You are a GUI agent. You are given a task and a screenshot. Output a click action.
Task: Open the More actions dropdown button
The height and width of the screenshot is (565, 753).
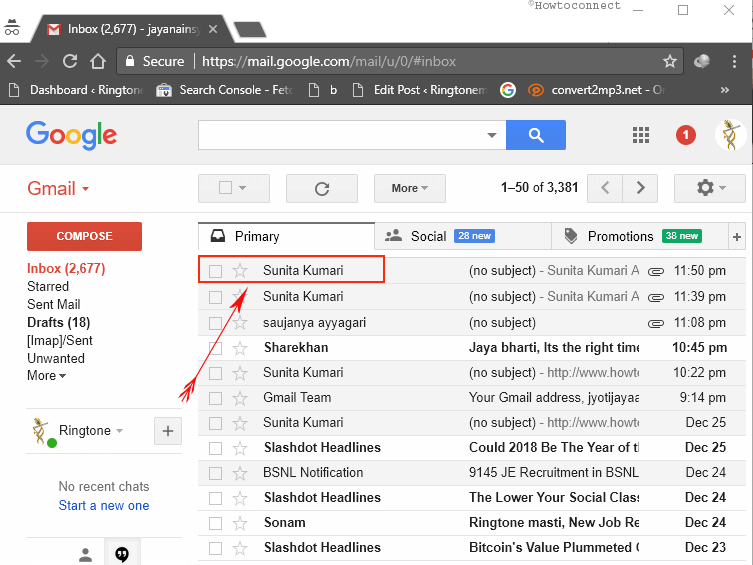pyautogui.click(x=410, y=188)
